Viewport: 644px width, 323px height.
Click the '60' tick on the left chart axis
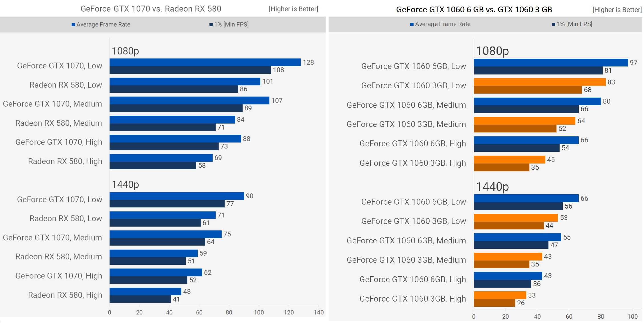[x=199, y=312]
